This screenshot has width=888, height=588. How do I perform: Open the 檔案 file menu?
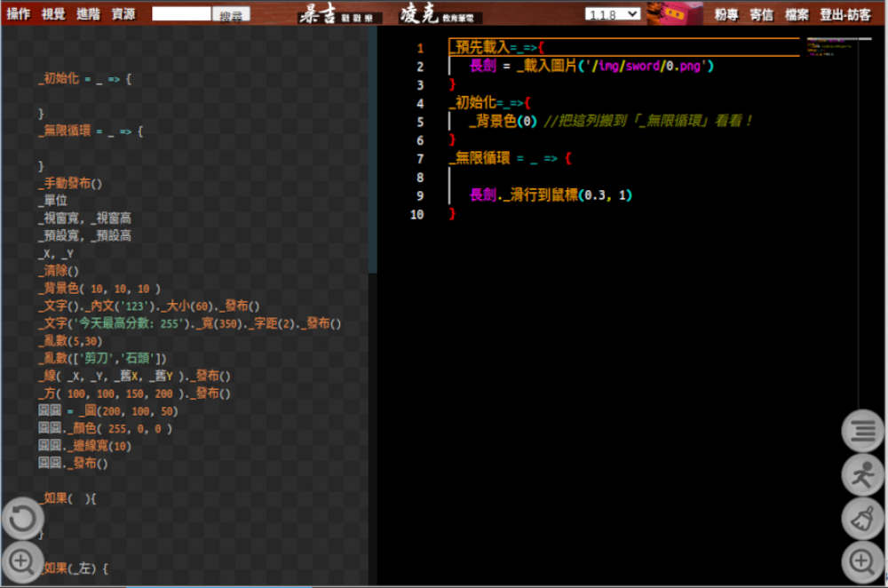tap(797, 14)
